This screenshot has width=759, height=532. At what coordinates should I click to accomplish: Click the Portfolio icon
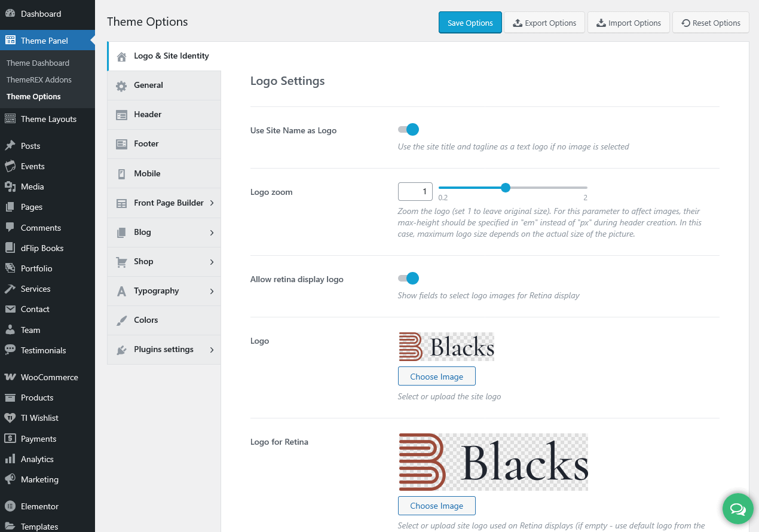pyautogui.click(x=10, y=268)
